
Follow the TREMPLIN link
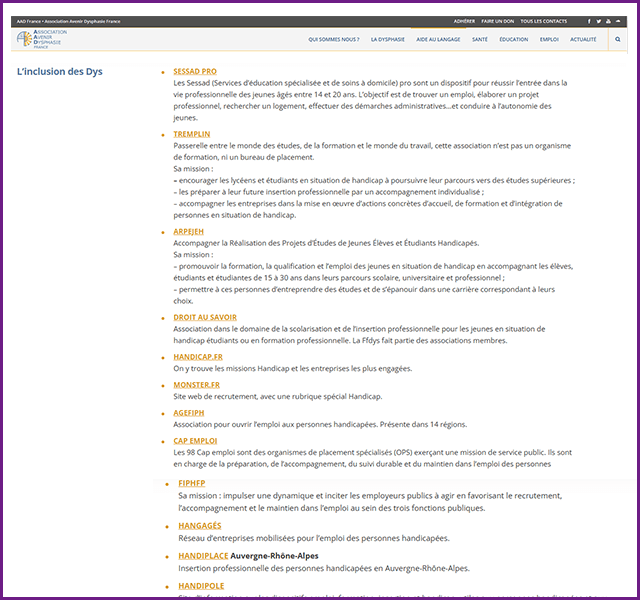point(192,134)
